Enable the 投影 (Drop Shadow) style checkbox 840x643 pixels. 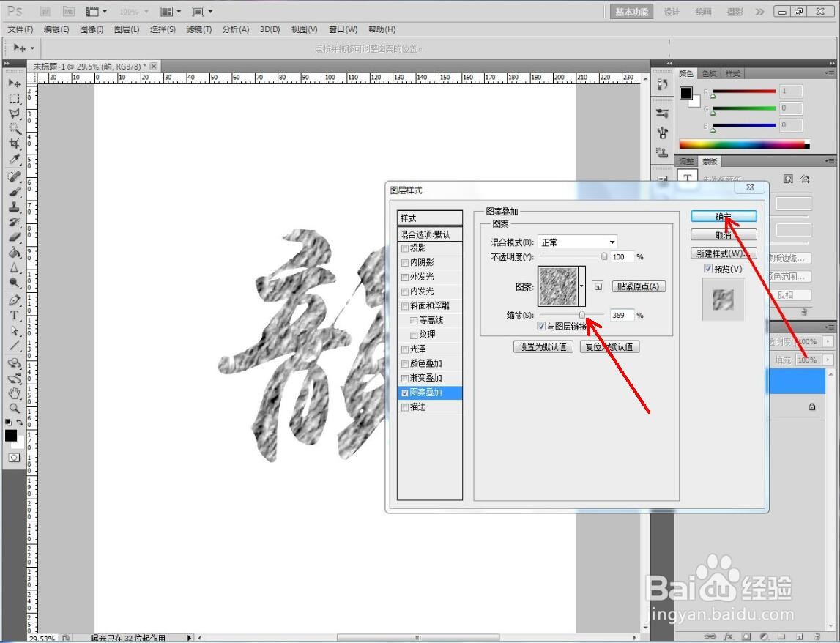[x=405, y=248]
